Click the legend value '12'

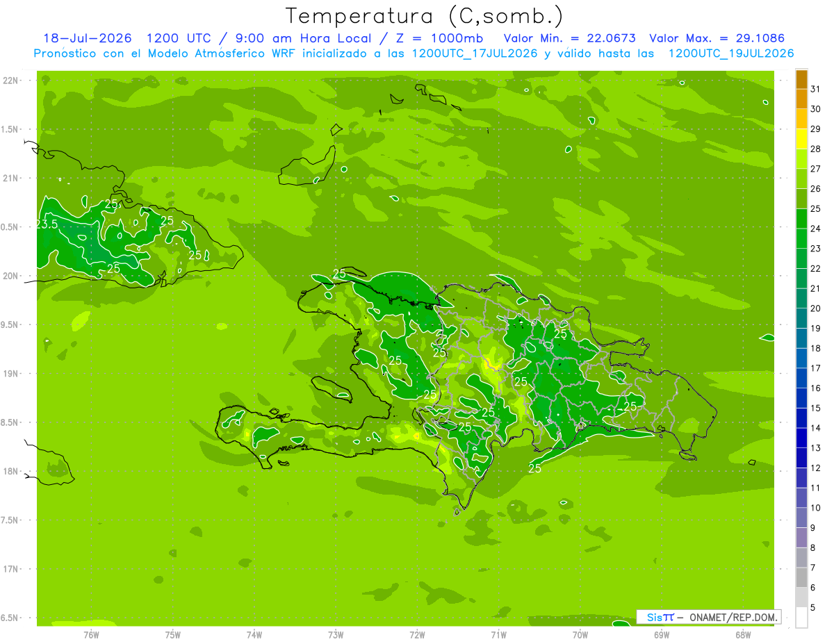(815, 468)
